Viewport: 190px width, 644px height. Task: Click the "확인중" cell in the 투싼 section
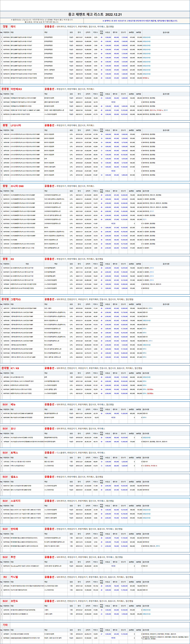pos(113,566)
